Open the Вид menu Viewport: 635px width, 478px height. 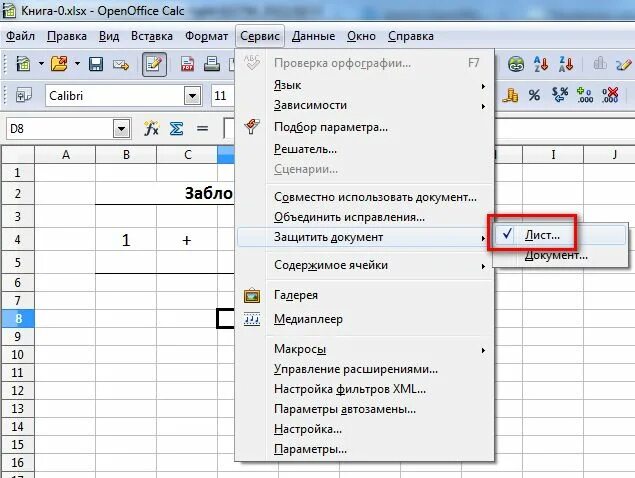pyautogui.click(x=109, y=36)
